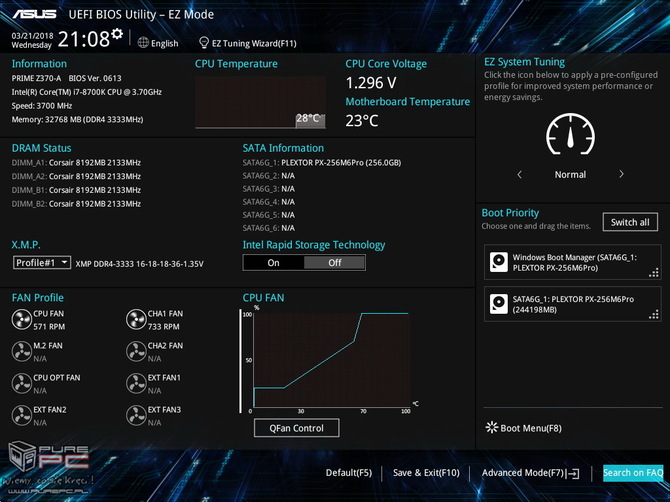Click the EZ Tuning Wizard lightbulb icon

point(204,43)
